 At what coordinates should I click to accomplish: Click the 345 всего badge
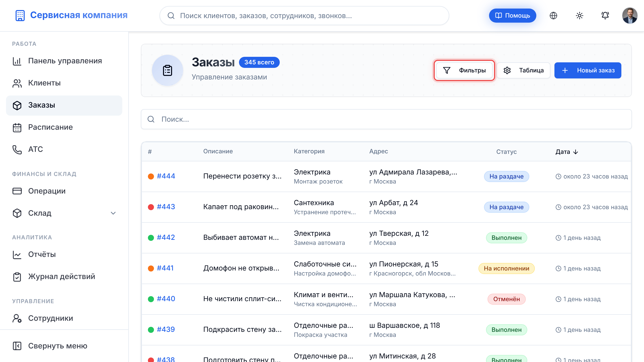point(259,62)
